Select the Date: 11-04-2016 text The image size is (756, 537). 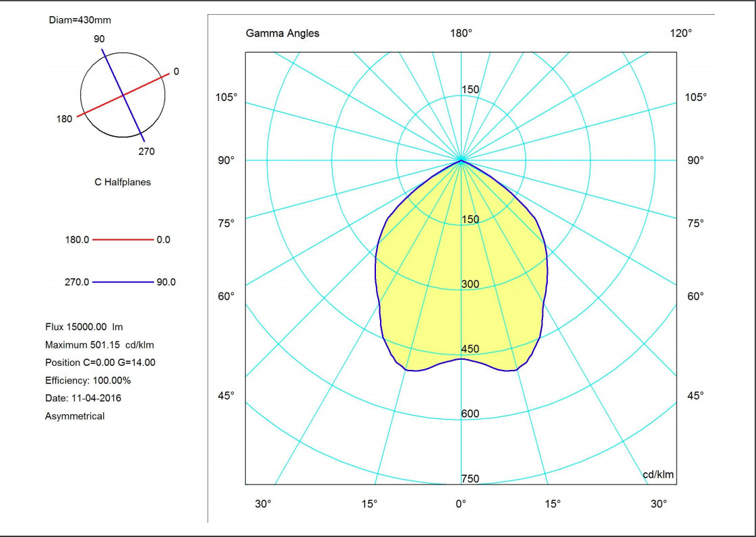[83, 398]
